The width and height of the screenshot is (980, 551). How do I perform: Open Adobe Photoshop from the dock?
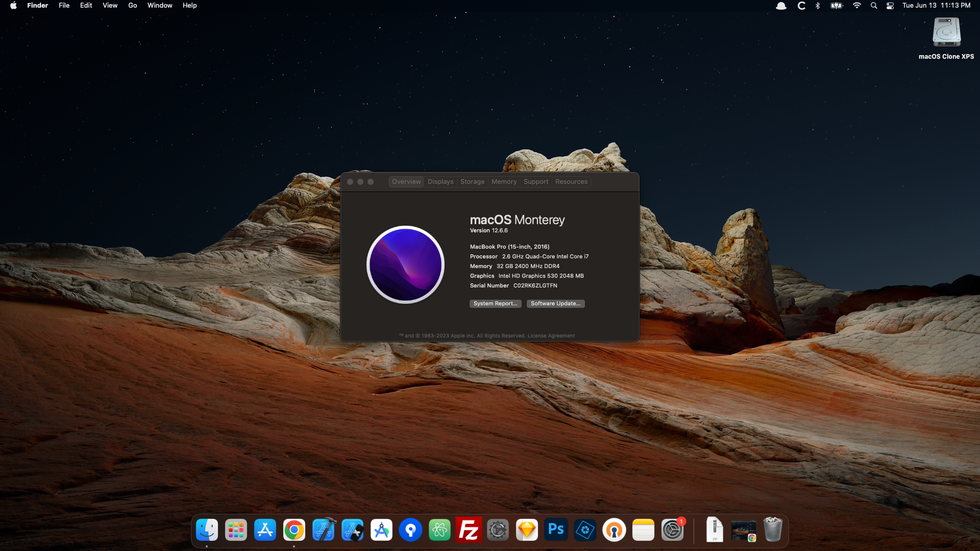556,530
